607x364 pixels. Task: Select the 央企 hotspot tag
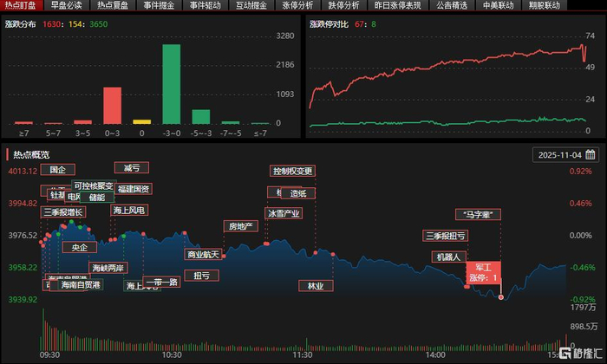point(80,247)
